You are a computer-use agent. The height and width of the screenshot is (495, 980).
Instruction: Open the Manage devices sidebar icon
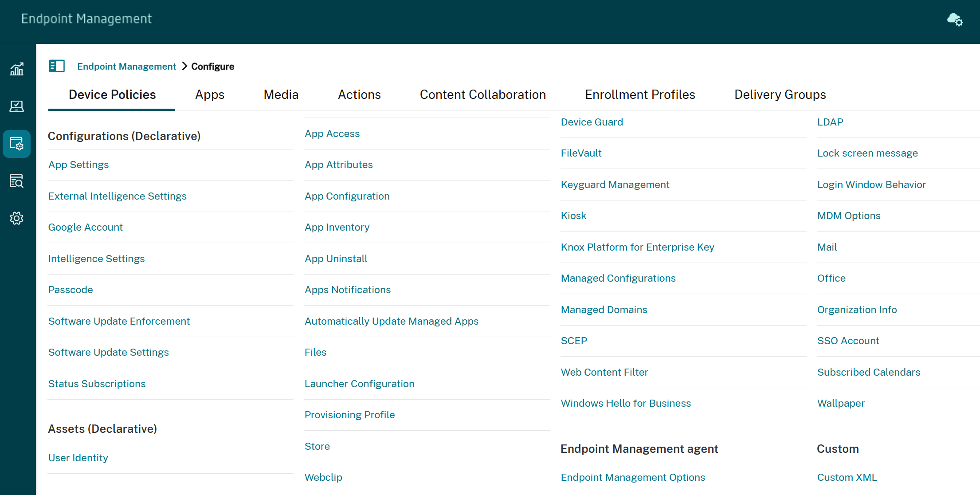17,106
